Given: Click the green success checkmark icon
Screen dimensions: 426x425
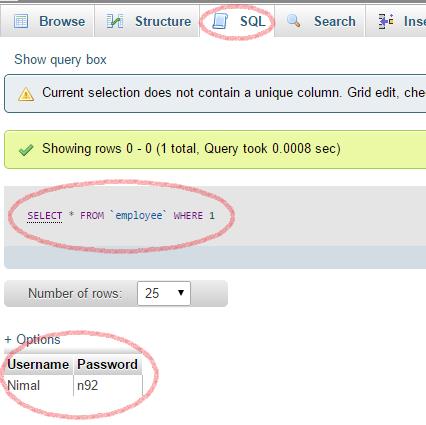Looking at the screenshot, I should (26, 150).
